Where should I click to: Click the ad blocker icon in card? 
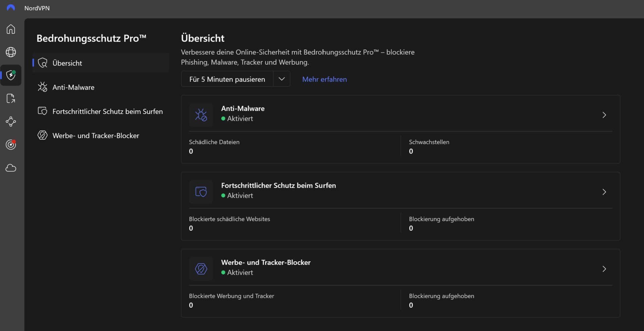coord(201,269)
